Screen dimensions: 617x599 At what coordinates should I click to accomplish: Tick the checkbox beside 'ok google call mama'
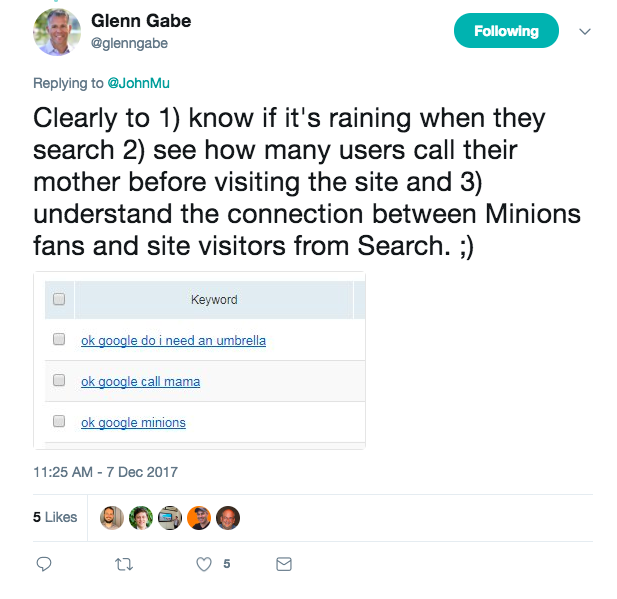tap(58, 381)
